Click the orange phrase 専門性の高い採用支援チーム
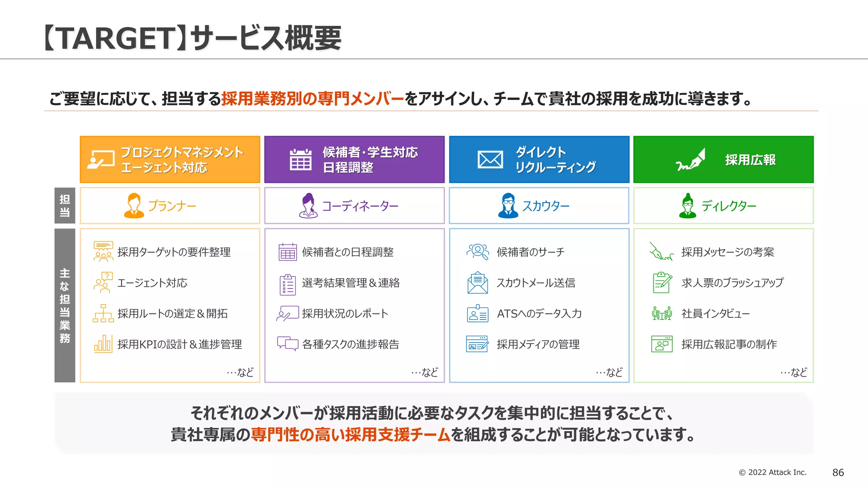The width and height of the screenshot is (868, 488). point(351,434)
